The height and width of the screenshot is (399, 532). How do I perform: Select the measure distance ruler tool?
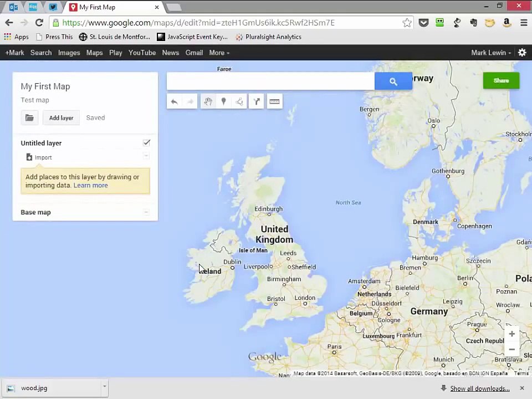click(274, 101)
